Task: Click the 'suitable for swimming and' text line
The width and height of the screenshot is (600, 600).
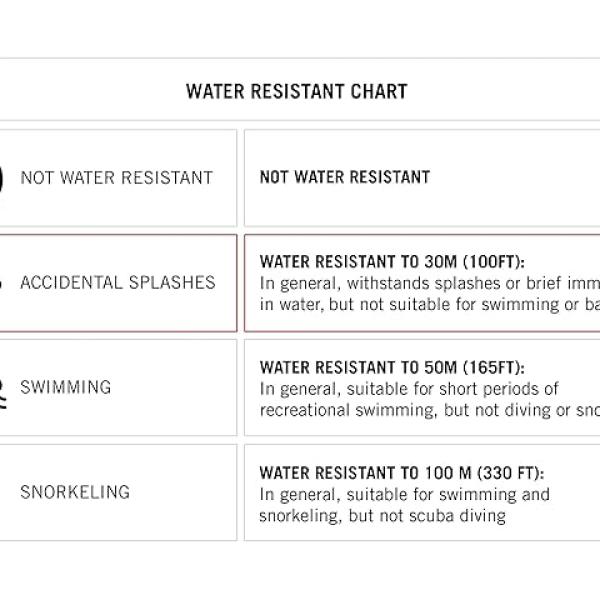Action: pyautogui.click(x=405, y=494)
